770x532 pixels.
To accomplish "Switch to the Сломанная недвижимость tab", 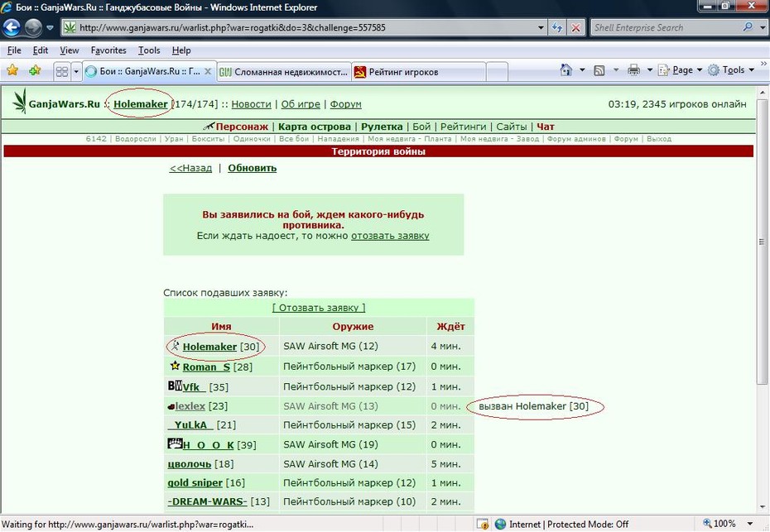I will click(284, 72).
